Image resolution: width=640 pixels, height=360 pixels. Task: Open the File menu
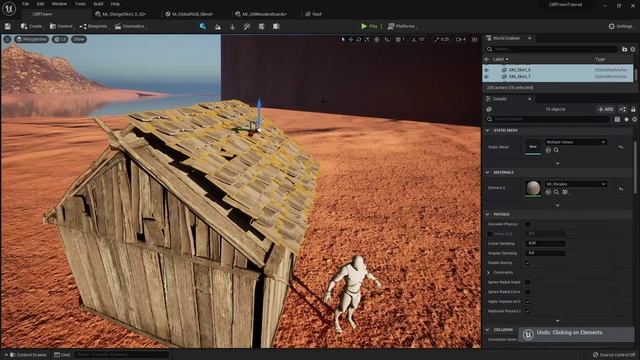coord(25,4)
